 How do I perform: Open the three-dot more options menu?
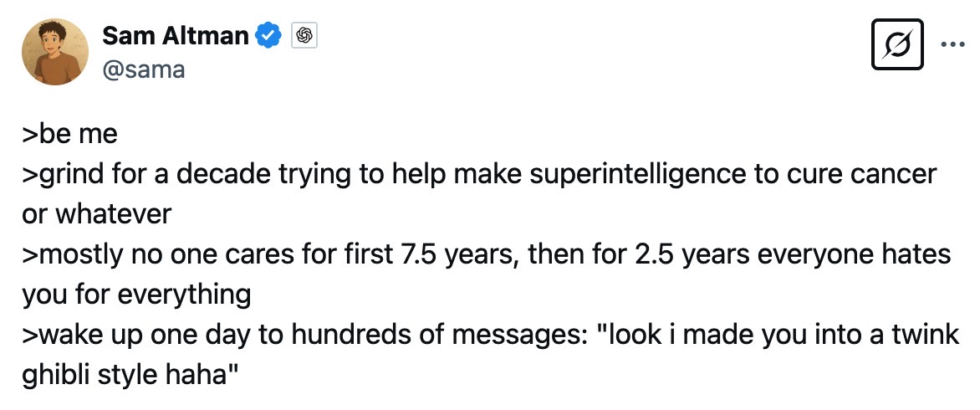pos(952,44)
